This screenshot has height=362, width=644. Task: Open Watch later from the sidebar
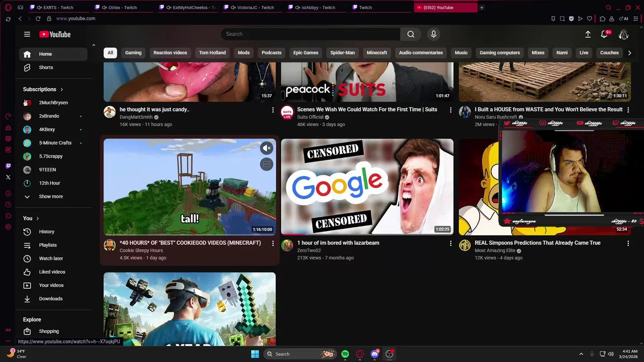point(53,258)
